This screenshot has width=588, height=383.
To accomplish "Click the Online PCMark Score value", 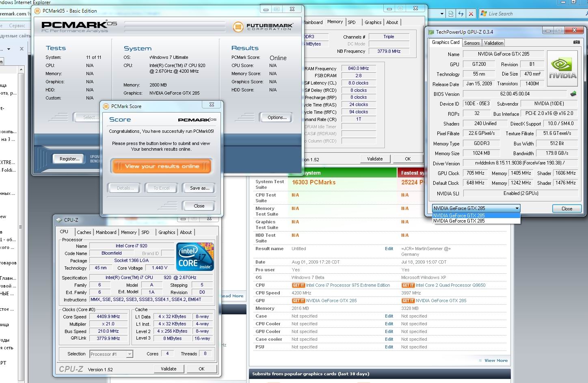I will point(278,58).
